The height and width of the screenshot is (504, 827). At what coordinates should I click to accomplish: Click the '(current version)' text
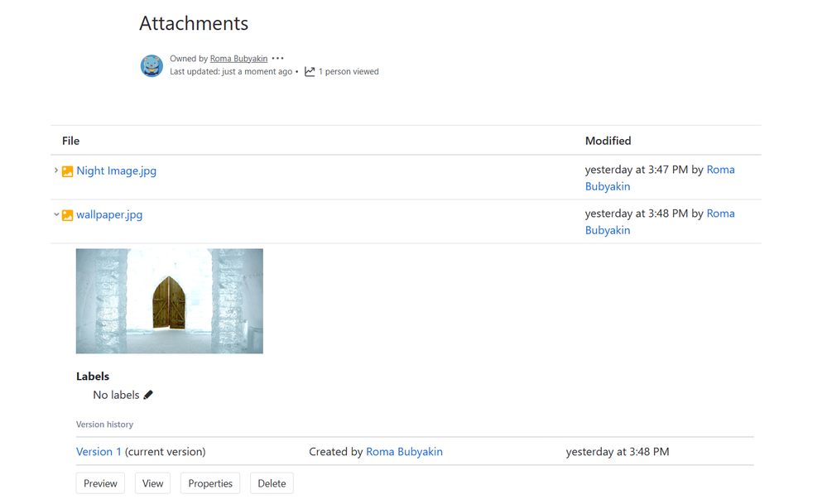pyautogui.click(x=165, y=451)
